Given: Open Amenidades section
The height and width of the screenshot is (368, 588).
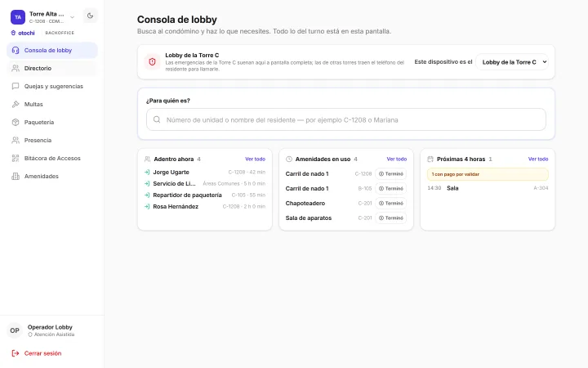Looking at the screenshot, I should point(52,177).
